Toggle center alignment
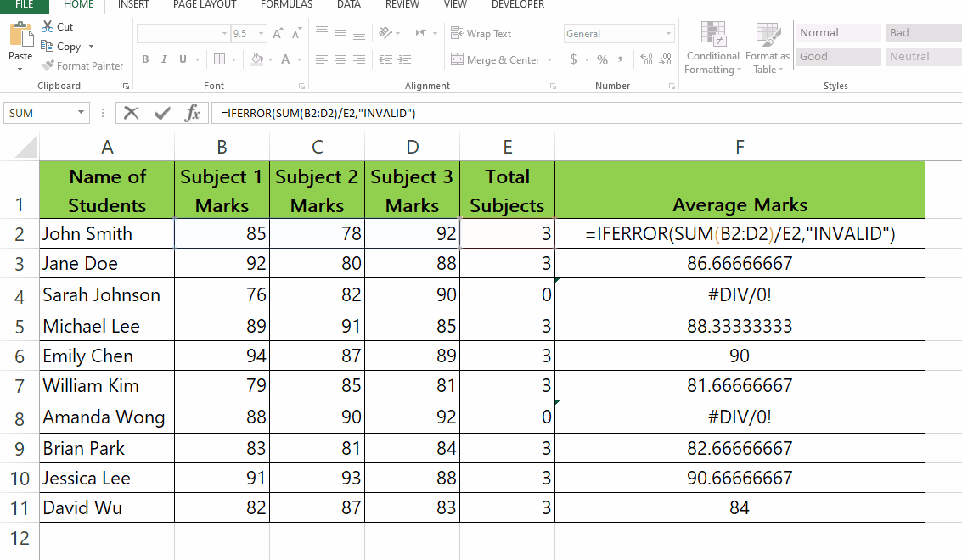The width and height of the screenshot is (962, 560). tap(339, 60)
